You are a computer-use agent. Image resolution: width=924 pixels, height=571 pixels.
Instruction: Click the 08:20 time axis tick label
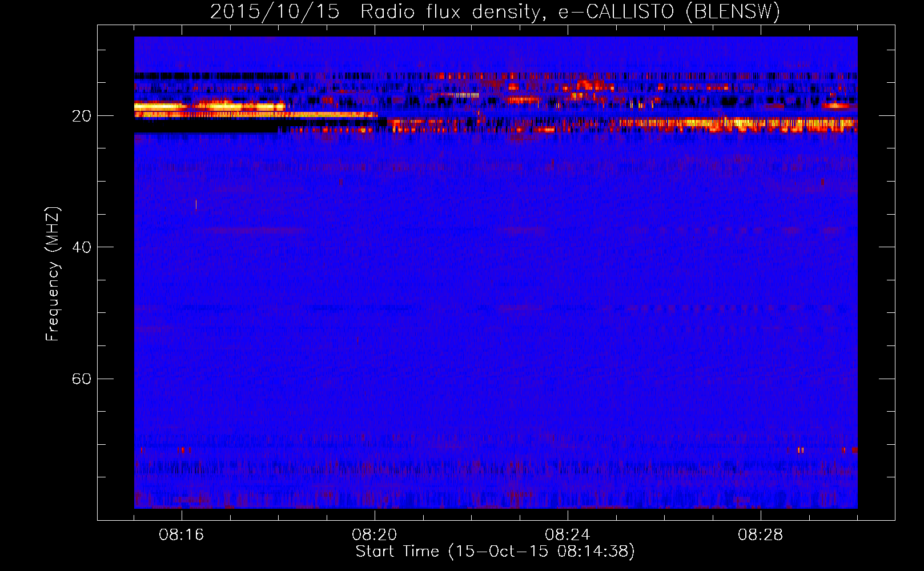pos(375,535)
